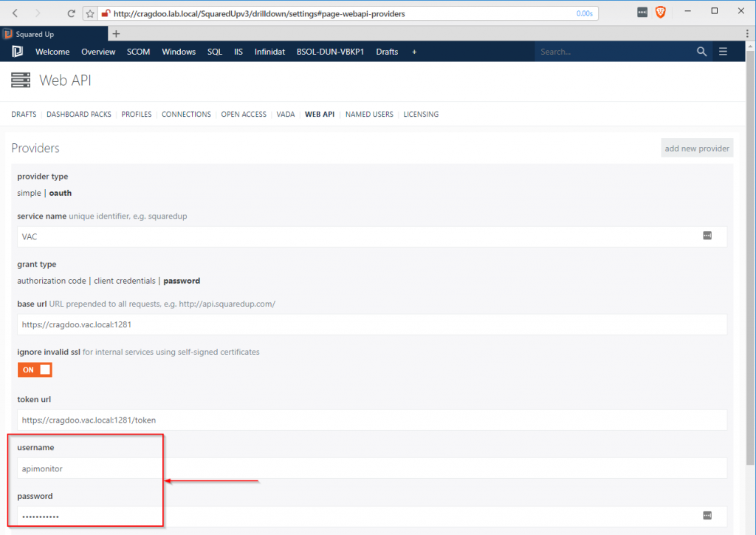Open the Brave shields lion icon
The image size is (756, 535).
point(661,13)
